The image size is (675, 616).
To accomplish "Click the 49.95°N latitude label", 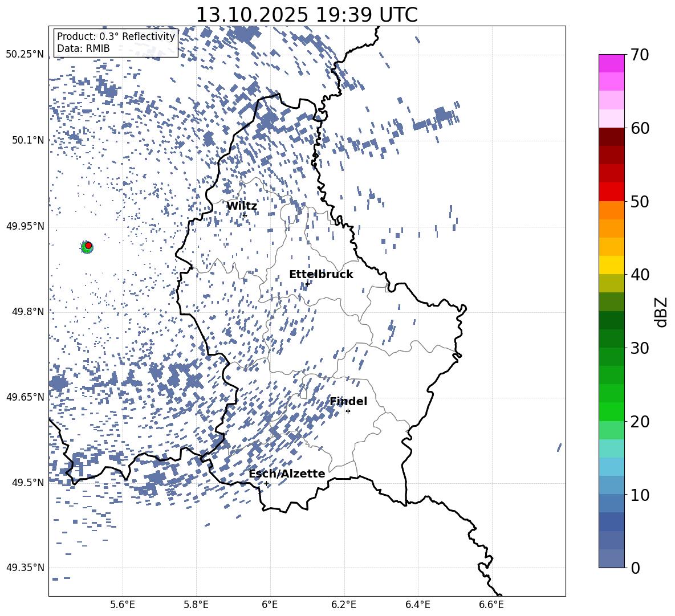I will (25, 226).
